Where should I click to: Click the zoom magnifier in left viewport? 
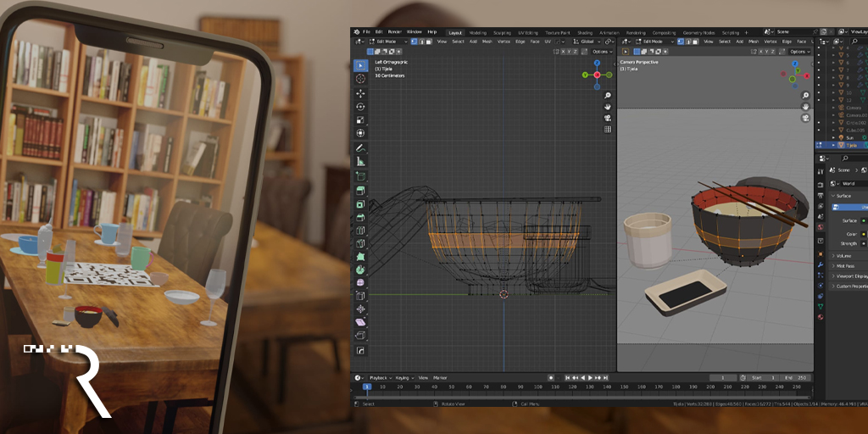[x=608, y=96]
